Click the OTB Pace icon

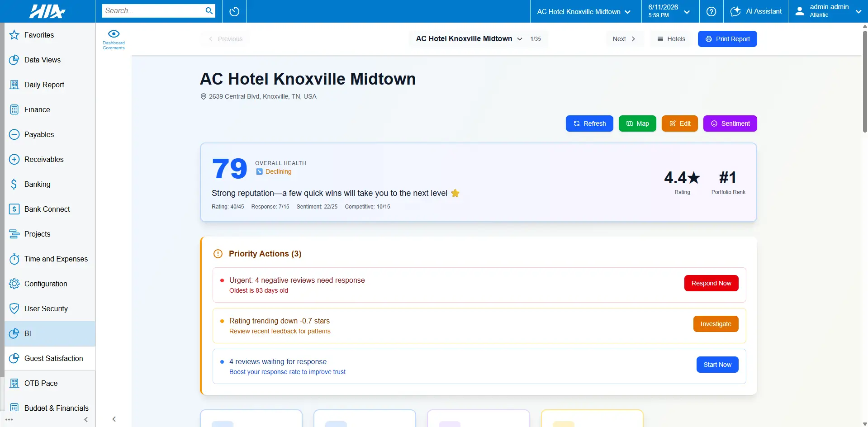click(x=14, y=383)
